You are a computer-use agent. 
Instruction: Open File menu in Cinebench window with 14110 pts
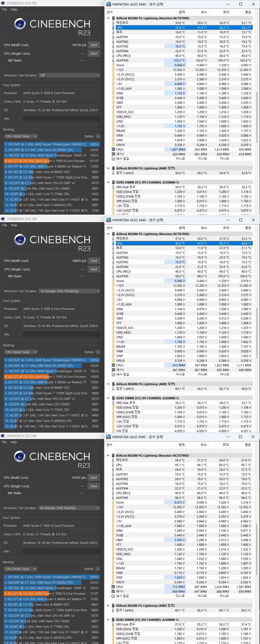[x=4, y=9]
